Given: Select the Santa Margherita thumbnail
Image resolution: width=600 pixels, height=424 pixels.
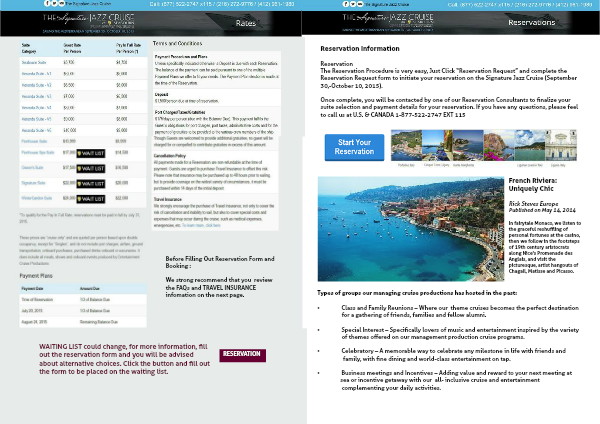Looking at the screenshot, I should coord(468,145).
